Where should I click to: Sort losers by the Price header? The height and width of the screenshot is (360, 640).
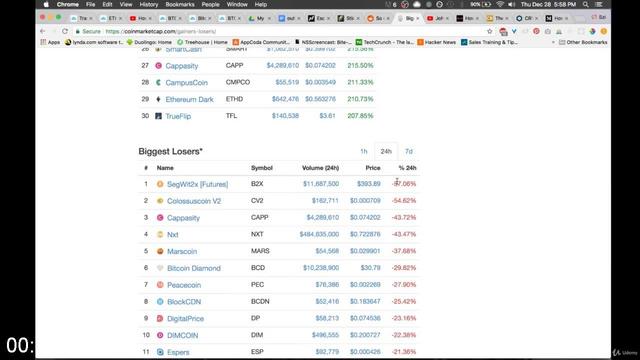point(373,168)
